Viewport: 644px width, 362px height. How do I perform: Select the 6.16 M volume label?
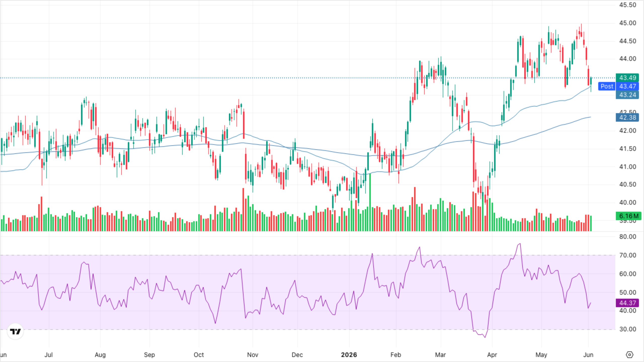(x=629, y=216)
